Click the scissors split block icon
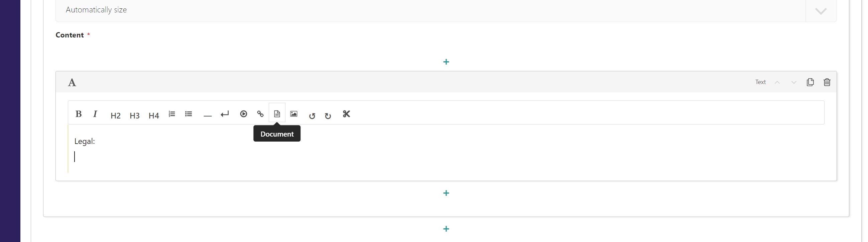 click(x=346, y=114)
